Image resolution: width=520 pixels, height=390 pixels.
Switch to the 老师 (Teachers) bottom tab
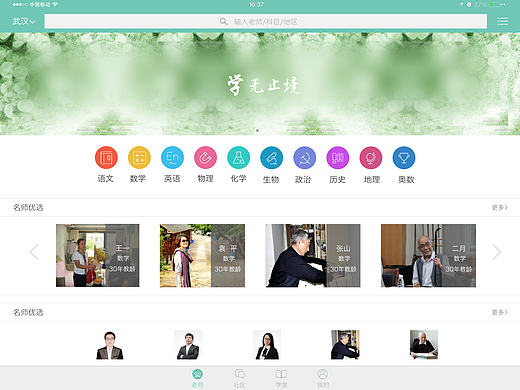(x=198, y=378)
